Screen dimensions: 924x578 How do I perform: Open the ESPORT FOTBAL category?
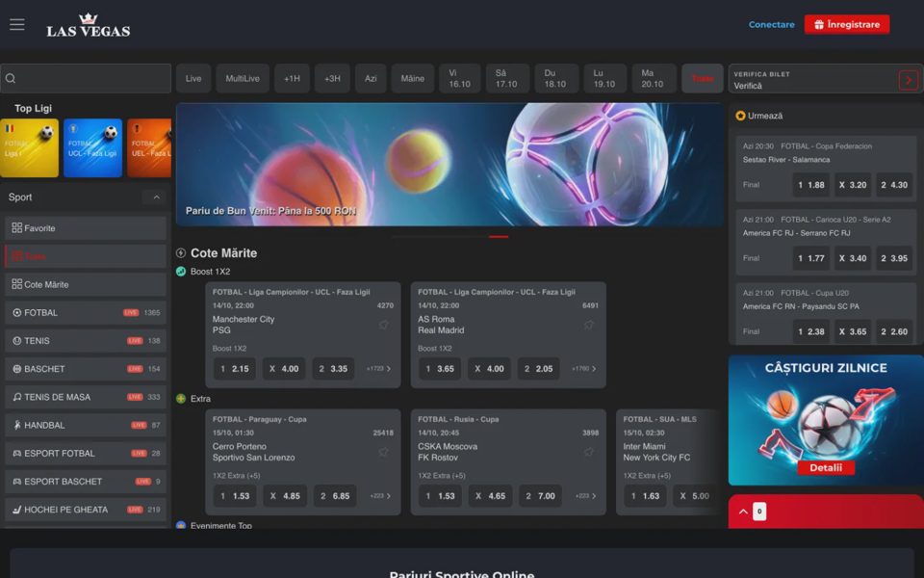pos(86,454)
